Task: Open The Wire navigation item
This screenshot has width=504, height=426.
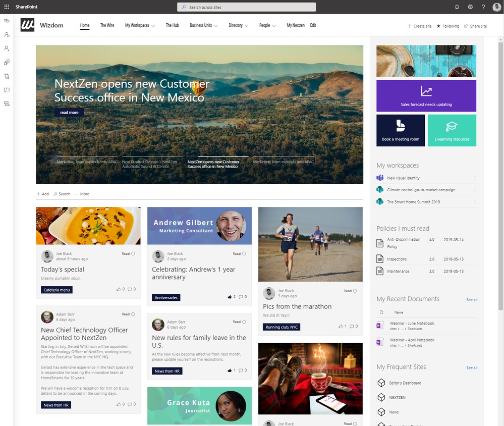Action: [x=107, y=25]
